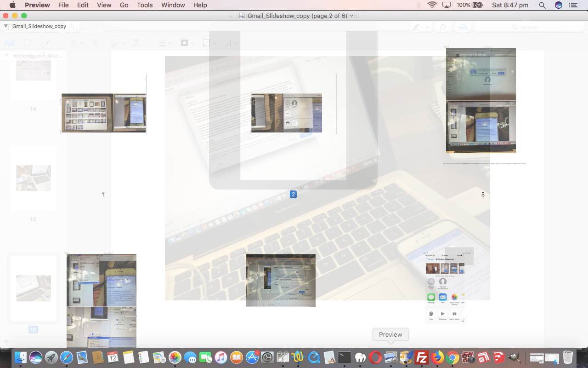Click in the Search field
Screen dimensions: 588x368
click(x=528, y=28)
